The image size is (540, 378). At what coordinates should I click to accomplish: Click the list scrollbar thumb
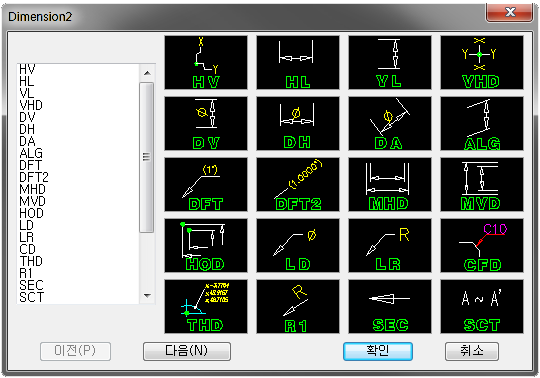(x=147, y=157)
